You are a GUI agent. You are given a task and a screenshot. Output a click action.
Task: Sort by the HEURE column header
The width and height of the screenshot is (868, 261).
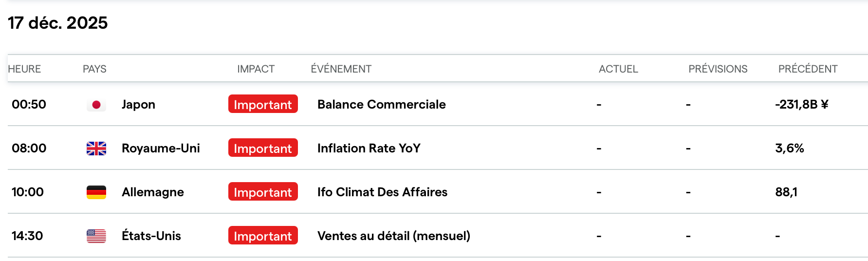24,69
